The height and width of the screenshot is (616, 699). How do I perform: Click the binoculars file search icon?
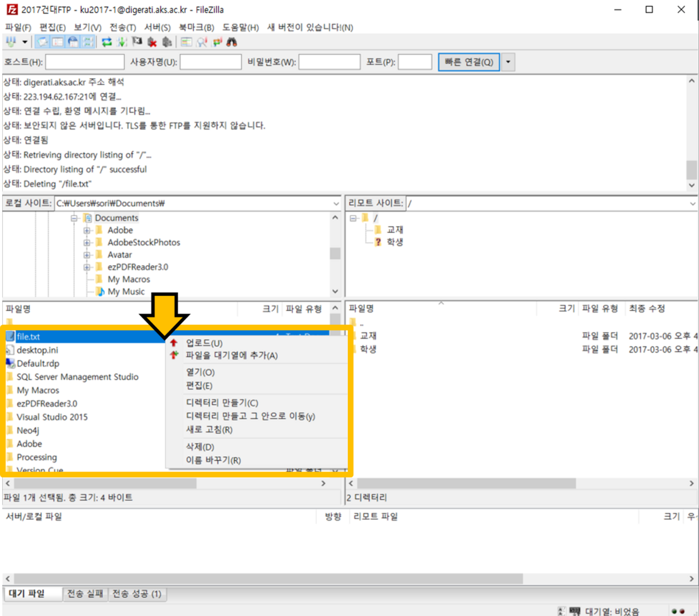[232, 42]
